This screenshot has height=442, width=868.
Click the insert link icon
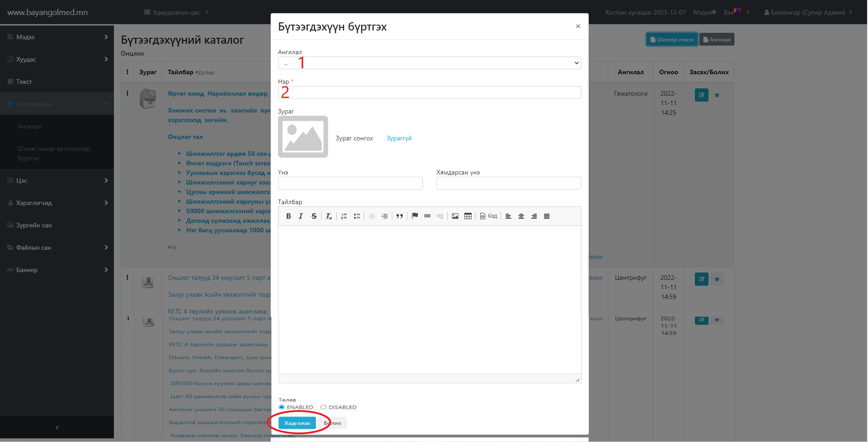pyautogui.click(x=427, y=216)
